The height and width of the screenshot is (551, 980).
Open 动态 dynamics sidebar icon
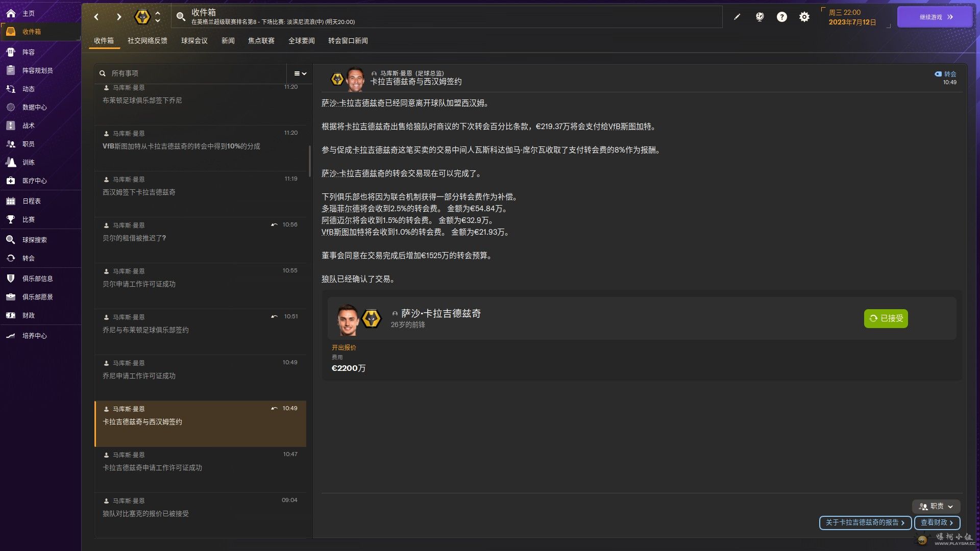click(11, 89)
